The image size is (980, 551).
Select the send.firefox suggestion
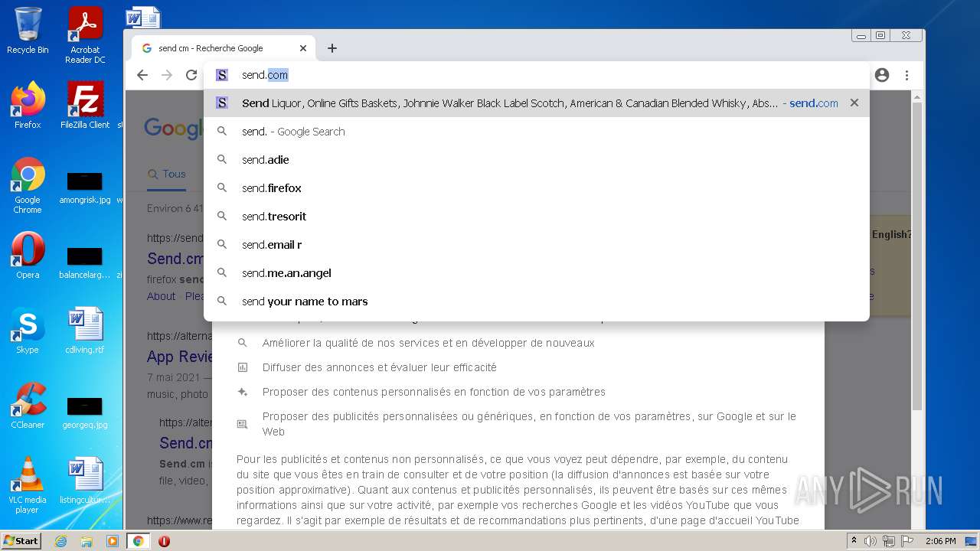[x=536, y=188]
